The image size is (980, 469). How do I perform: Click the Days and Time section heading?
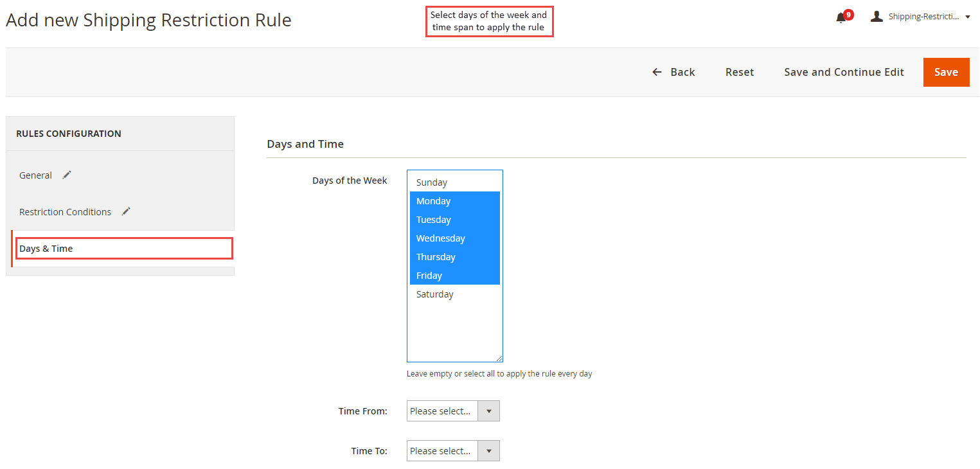[305, 144]
